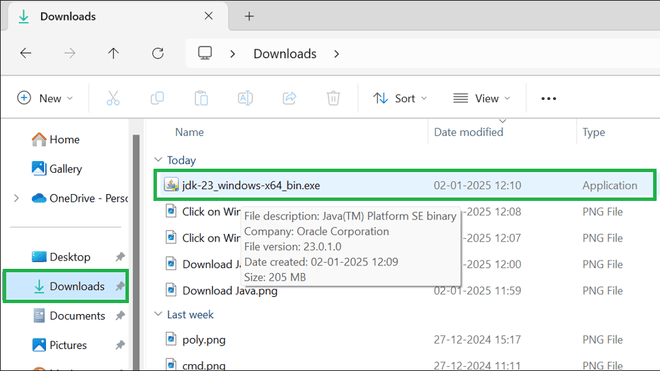Expand OneDrive - Personal tree node
This screenshot has height=371, width=660.
(16, 198)
